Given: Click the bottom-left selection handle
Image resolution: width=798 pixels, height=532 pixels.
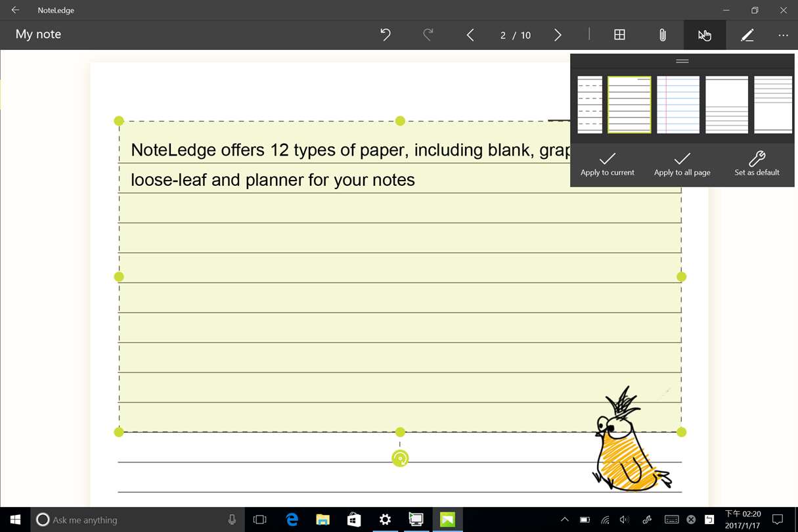Looking at the screenshot, I should tap(119, 432).
